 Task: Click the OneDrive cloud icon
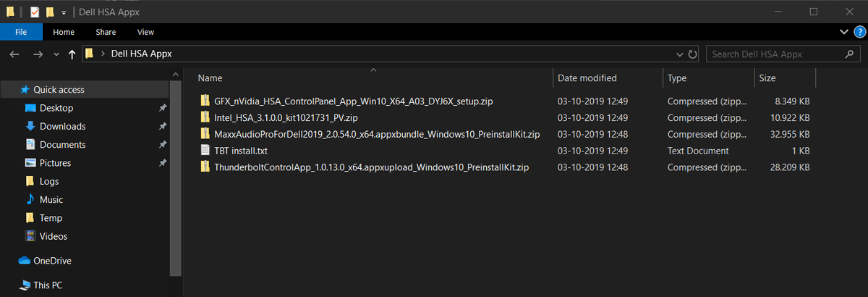[25, 260]
